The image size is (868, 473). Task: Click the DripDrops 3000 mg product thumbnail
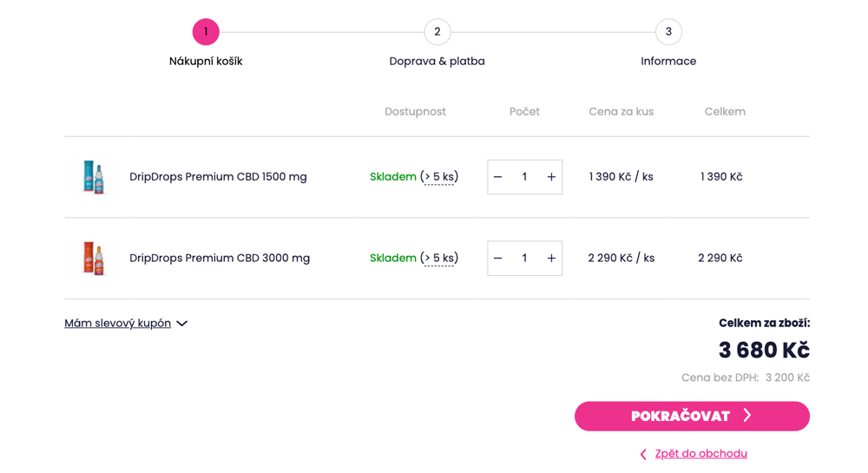93,259
